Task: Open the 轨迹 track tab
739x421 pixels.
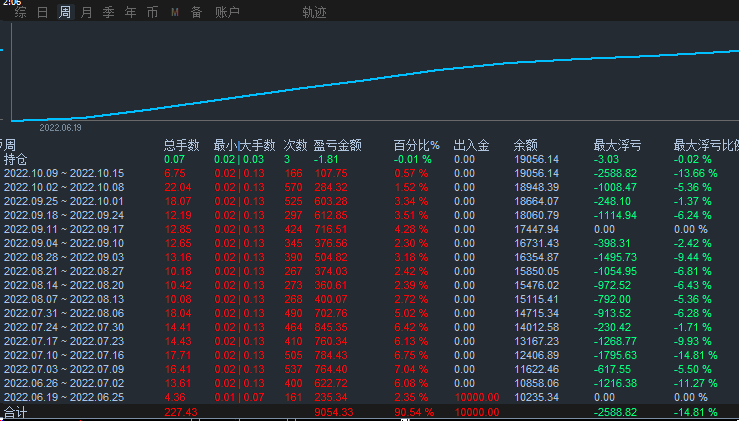Action: [x=314, y=12]
